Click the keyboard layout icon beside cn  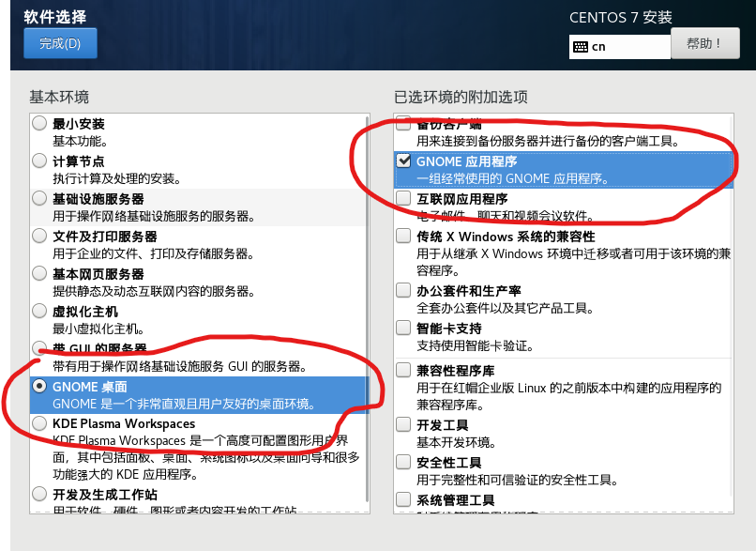(581, 47)
